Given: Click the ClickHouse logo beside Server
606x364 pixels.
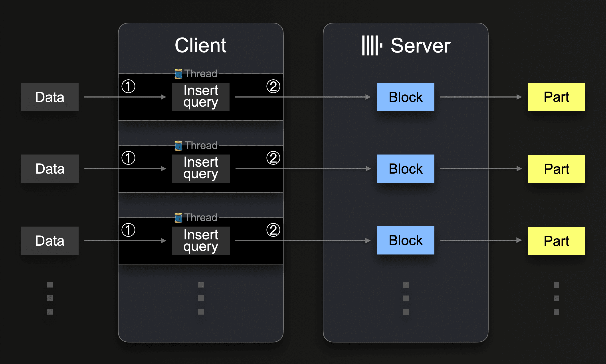Looking at the screenshot, I should point(372,45).
